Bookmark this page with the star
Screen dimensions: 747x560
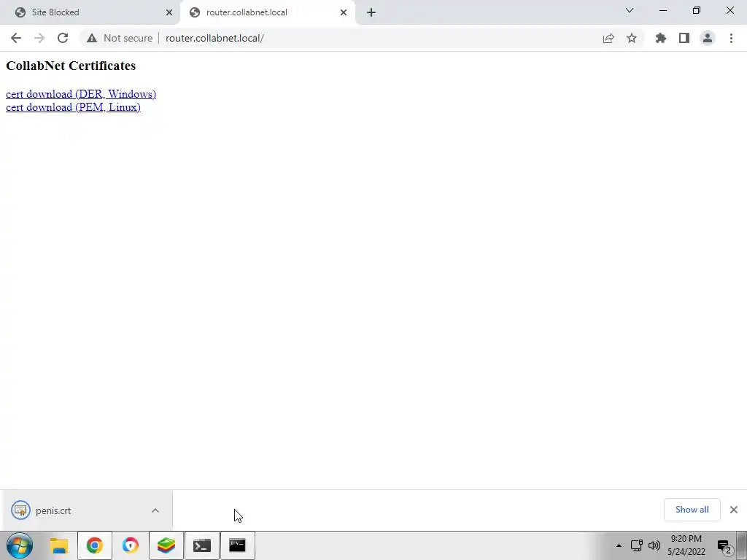(632, 38)
